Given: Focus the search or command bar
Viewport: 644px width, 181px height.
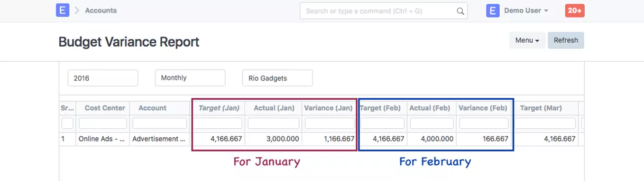Looking at the screenshot, I should click(x=384, y=11).
